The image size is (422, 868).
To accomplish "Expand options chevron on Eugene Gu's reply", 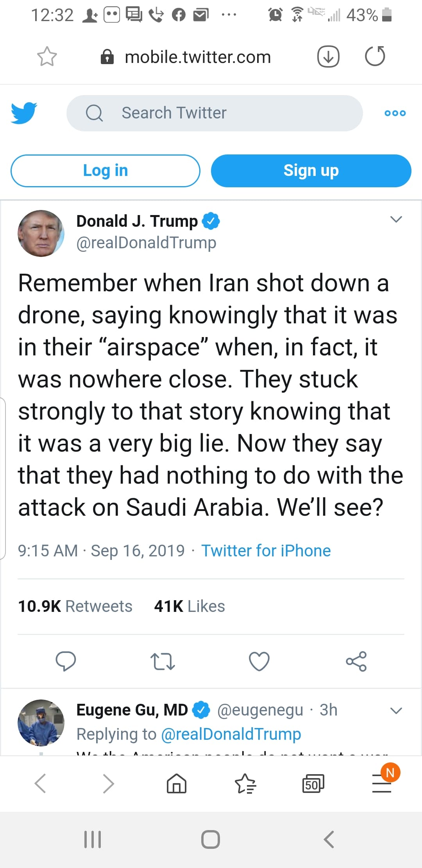I will point(396,710).
